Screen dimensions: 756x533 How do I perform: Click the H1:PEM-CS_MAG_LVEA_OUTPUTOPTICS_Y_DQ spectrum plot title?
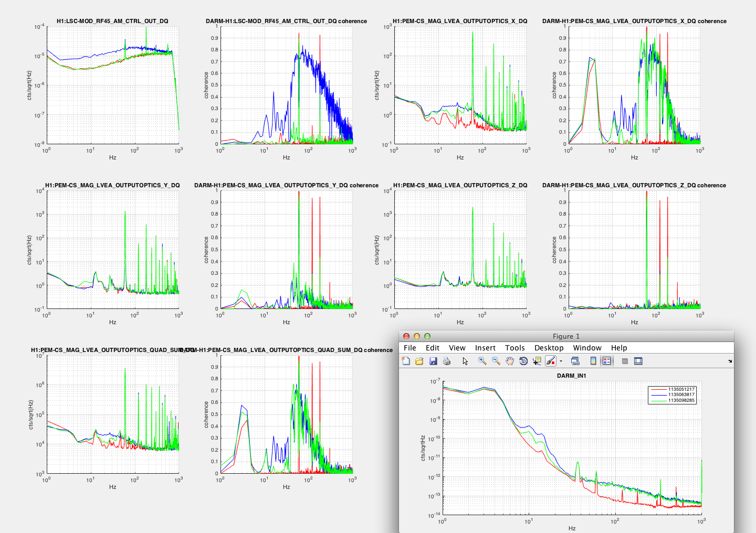pos(112,185)
